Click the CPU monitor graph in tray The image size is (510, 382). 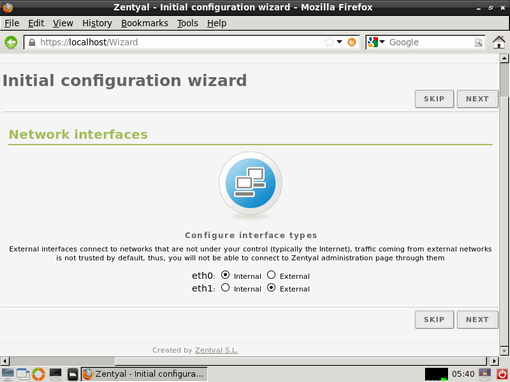coord(436,374)
